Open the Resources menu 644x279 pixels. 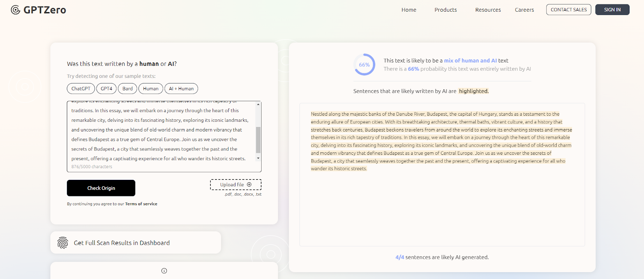point(488,10)
